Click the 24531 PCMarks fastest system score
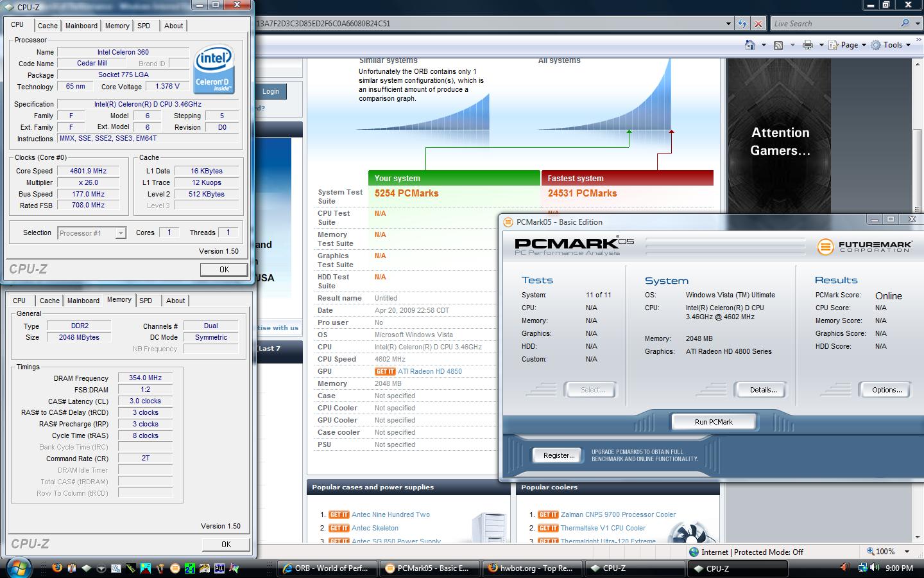 point(582,193)
